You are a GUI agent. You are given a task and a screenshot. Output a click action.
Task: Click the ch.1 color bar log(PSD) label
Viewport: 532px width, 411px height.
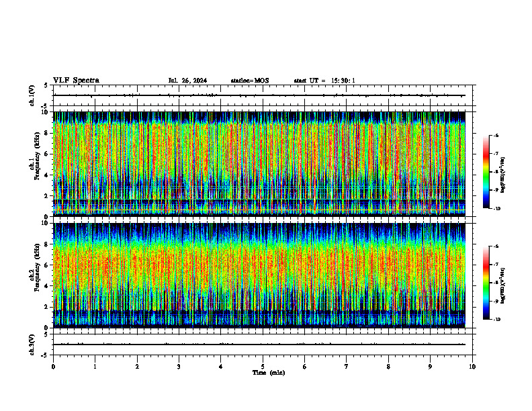pyautogui.click(x=503, y=175)
